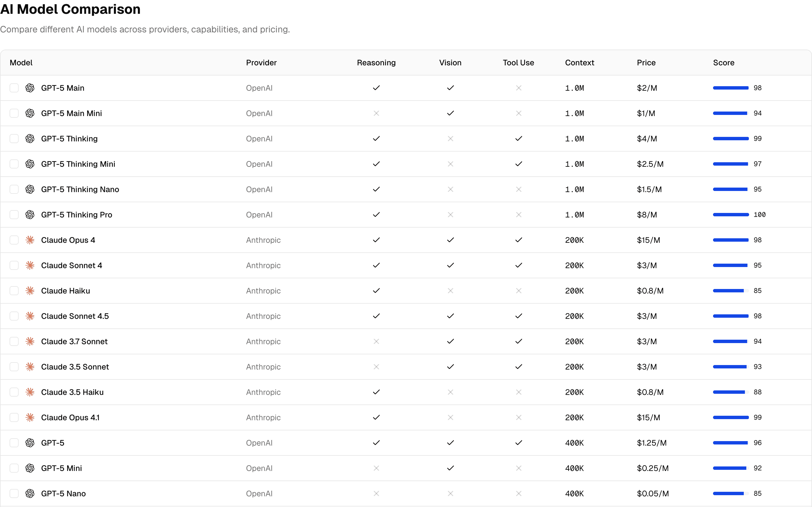Click the OpenAI icon for GPT-5 Thinking Pro

click(30, 215)
